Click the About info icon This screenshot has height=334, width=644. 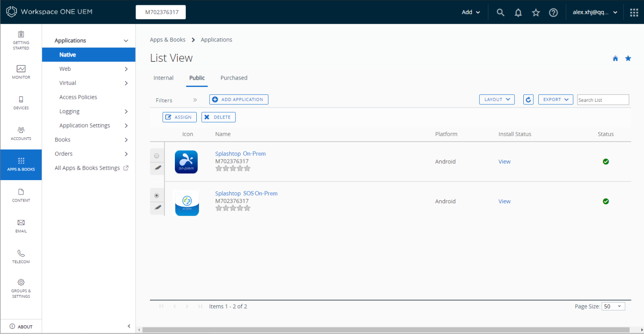[12, 326]
